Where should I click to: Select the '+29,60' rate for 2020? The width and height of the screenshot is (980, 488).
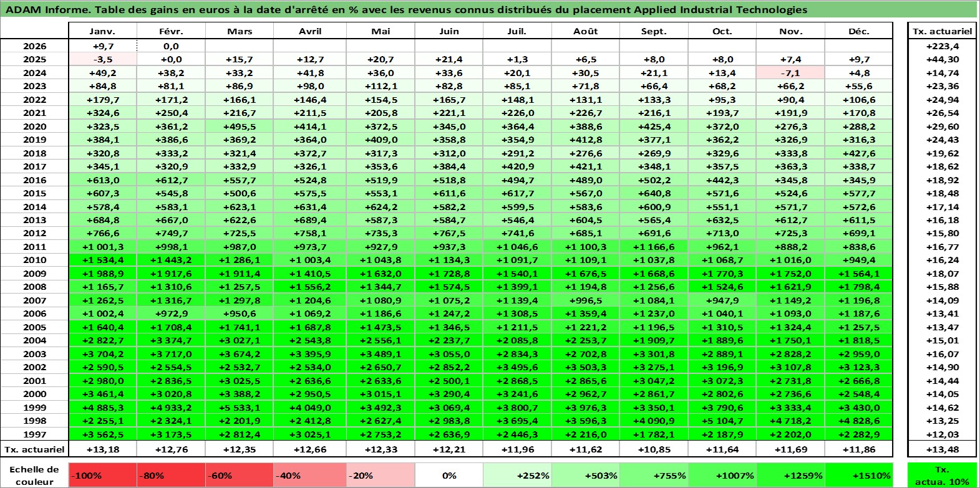(x=942, y=127)
